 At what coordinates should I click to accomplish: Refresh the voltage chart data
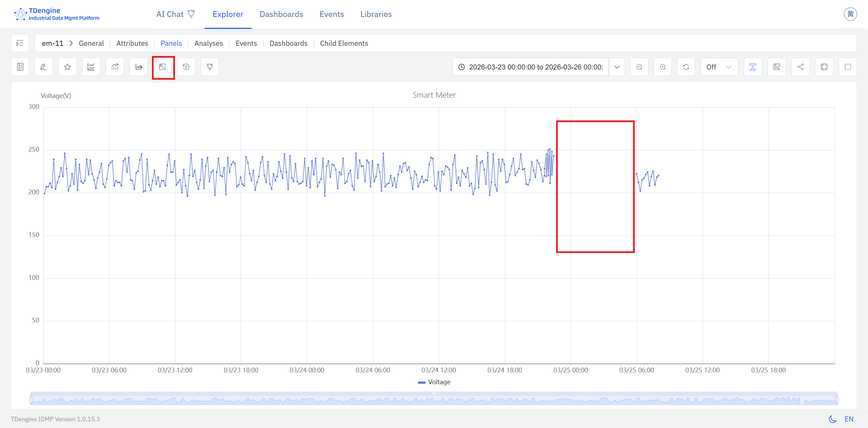pyautogui.click(x=686, y=67)
